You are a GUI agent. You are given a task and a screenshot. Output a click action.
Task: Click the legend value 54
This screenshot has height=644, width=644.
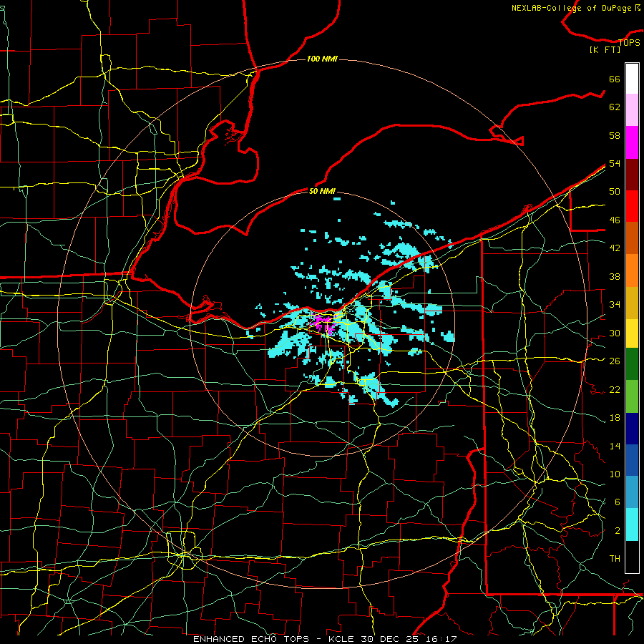click(x=615, y=163)
